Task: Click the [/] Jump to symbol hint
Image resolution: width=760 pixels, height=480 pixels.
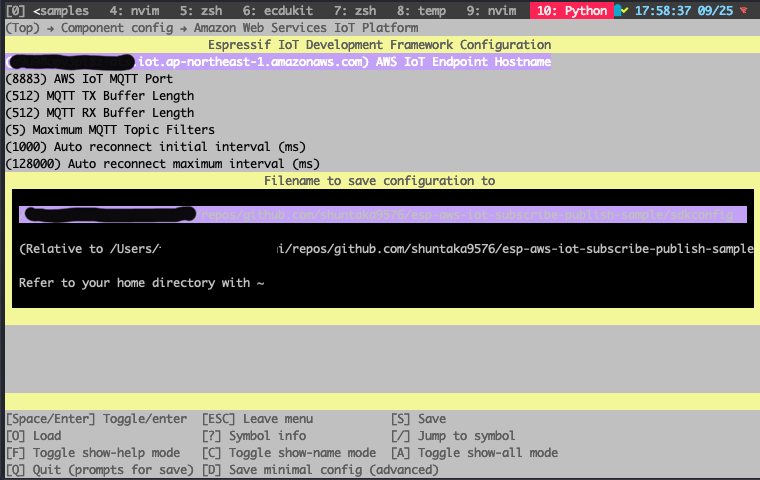Action: (453, 435)
